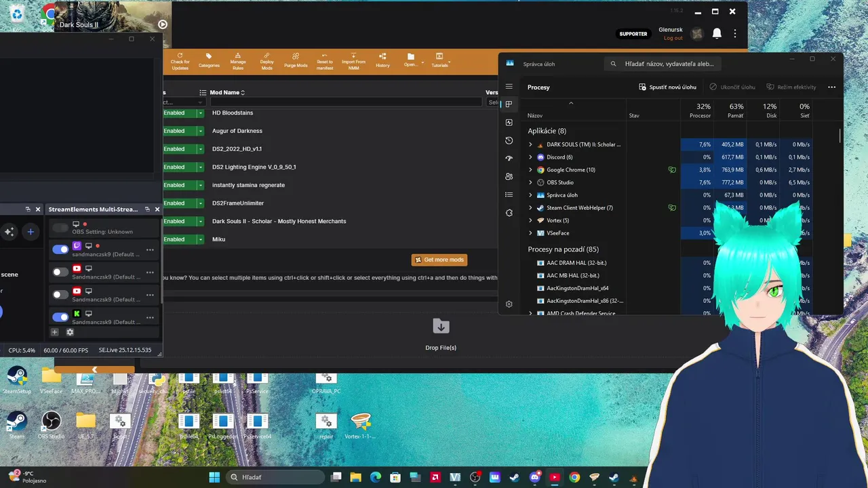The height and width of the screenshot is (488, 868).
Task: Expand Discord process group
Action: coord(530,157)
